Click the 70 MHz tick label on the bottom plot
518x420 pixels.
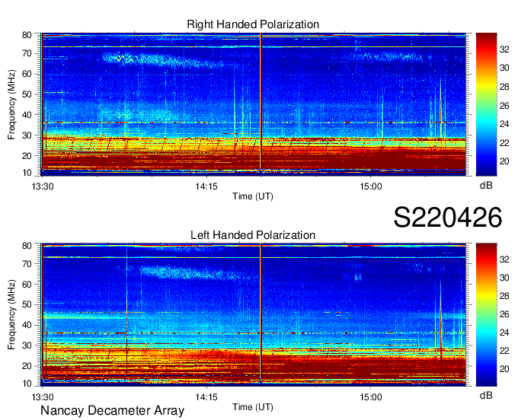point(27,264)
